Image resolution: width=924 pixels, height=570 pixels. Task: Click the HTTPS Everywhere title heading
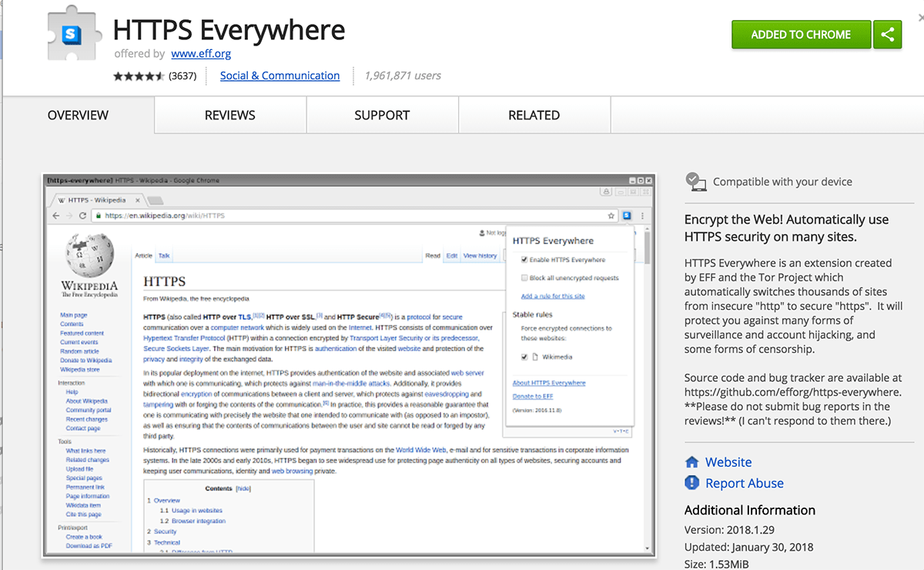[x=229, y=30]
